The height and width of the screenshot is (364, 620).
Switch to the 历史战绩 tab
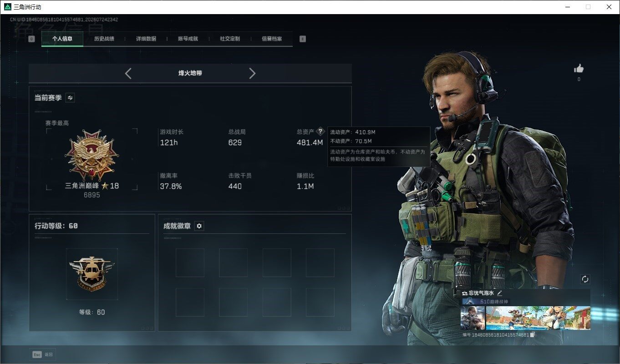104,39
